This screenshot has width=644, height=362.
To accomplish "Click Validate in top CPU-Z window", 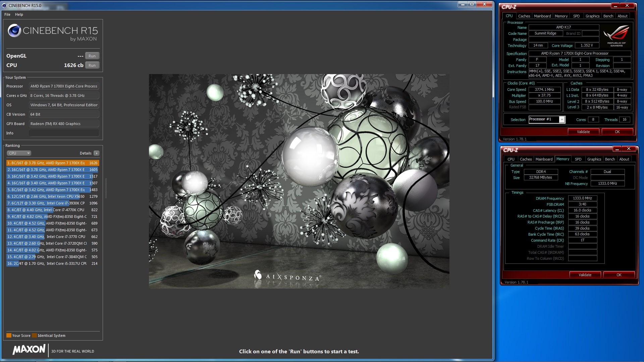I will click(x=583, y=132).
